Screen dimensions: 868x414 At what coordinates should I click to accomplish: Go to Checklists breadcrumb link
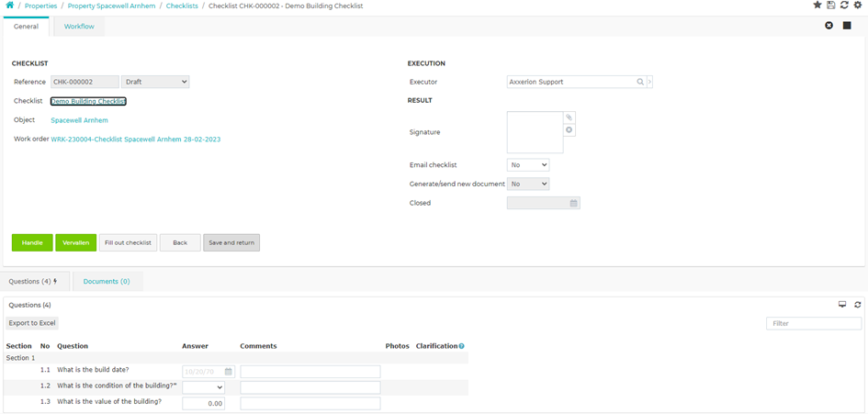[182, 6]
